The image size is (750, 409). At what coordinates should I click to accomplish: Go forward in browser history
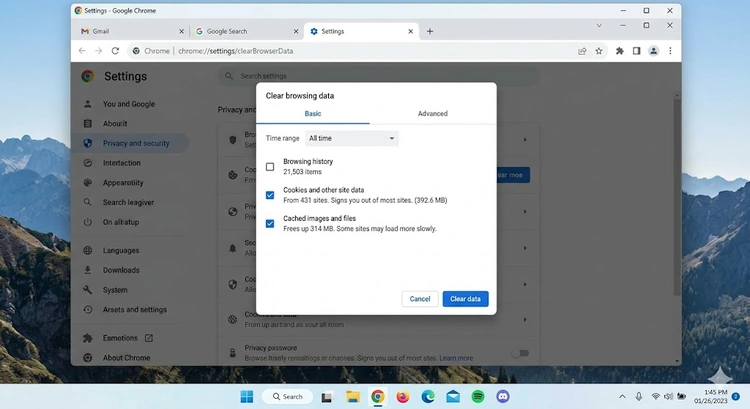click(99, 51)
